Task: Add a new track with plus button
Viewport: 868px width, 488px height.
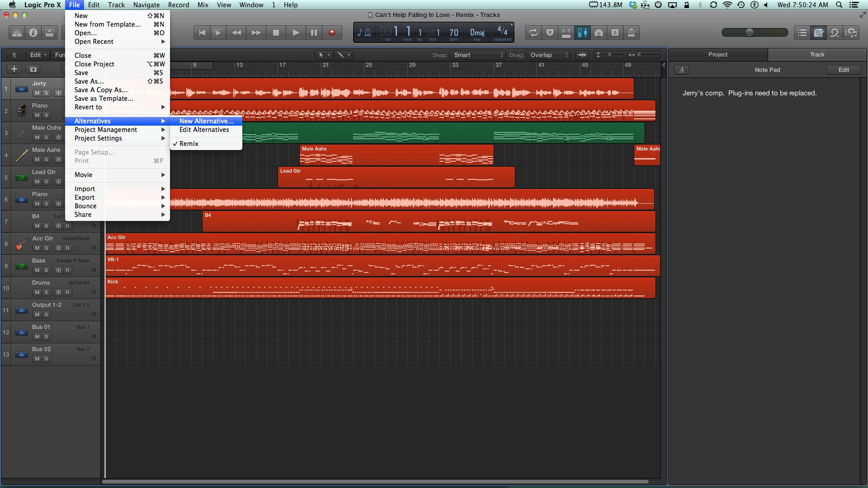Action: pyautogui.click(x=14, y=69)
